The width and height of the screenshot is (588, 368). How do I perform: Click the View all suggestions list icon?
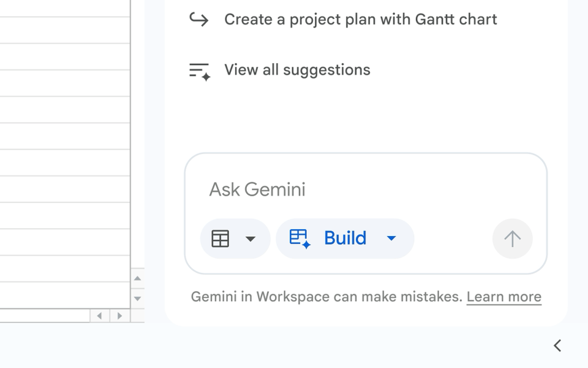(x=200, y=71)
